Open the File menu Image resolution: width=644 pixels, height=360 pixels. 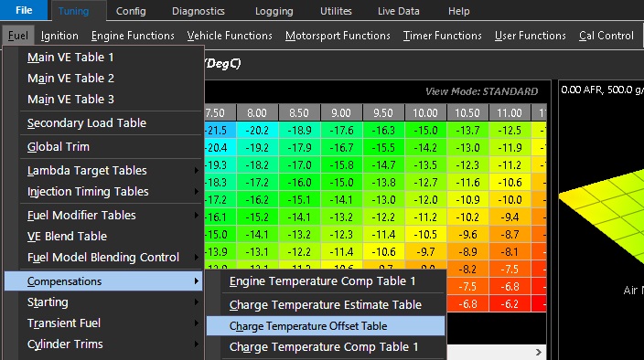pos(24,10)
